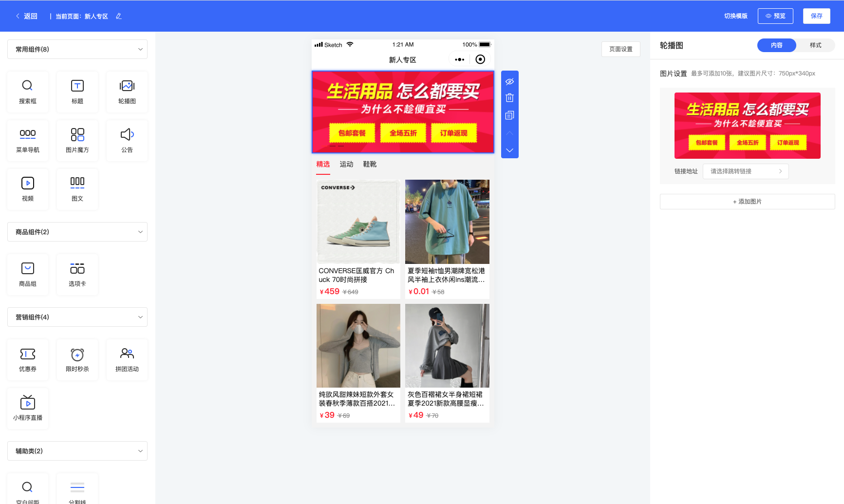The height and width of the screenshot is (504, 844).
Task: Add the video (视频) component
Action: [x=28, y=189]
